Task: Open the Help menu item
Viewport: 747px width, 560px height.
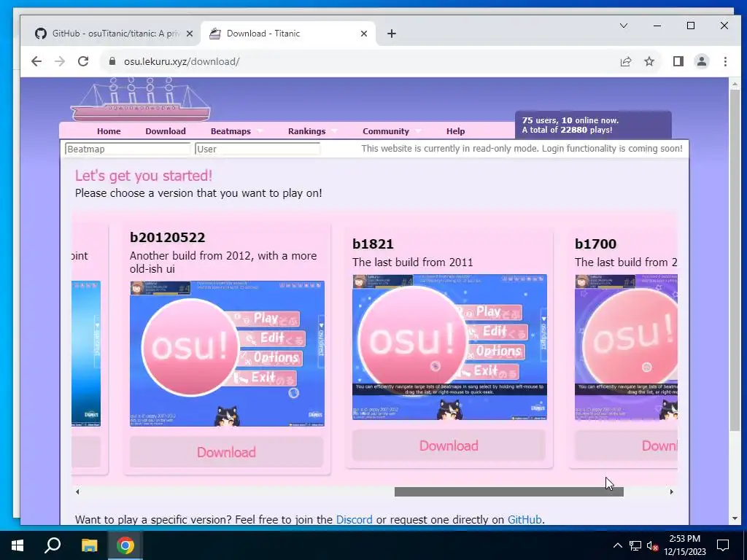Action: coord(455,131)
